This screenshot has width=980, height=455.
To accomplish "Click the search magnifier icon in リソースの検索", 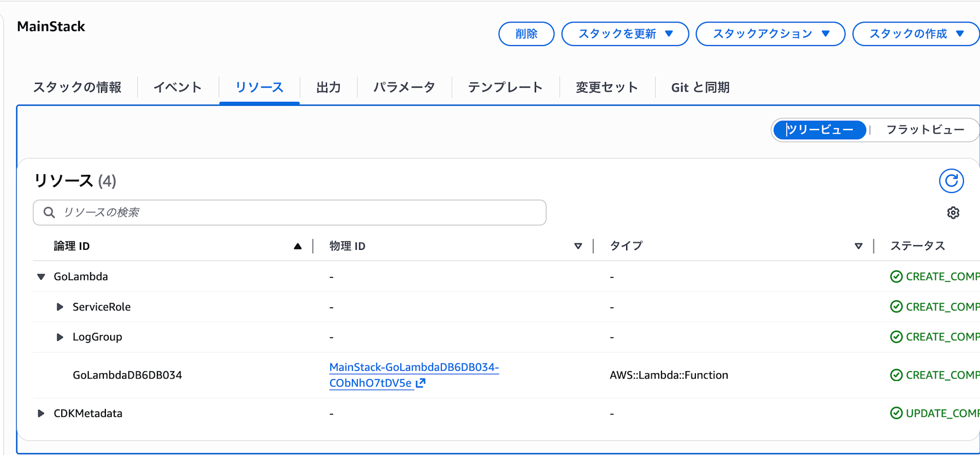I will pyautogui.click(x=49, y=212).
